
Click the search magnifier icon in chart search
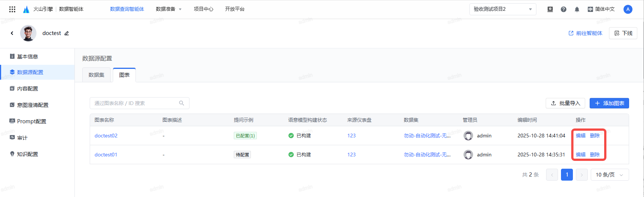(182, 103)
